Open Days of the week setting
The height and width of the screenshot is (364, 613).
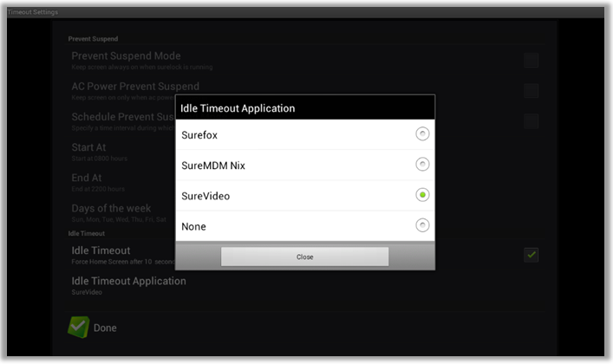click(x=119, y=213)
